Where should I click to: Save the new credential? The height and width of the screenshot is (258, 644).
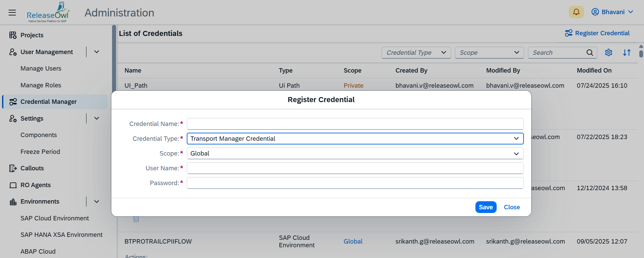coord(486,207)
